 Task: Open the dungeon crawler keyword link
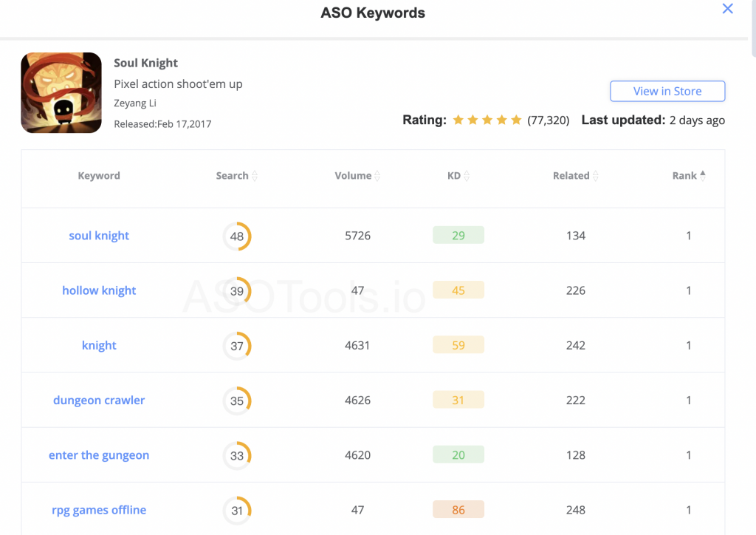(99, 400)
